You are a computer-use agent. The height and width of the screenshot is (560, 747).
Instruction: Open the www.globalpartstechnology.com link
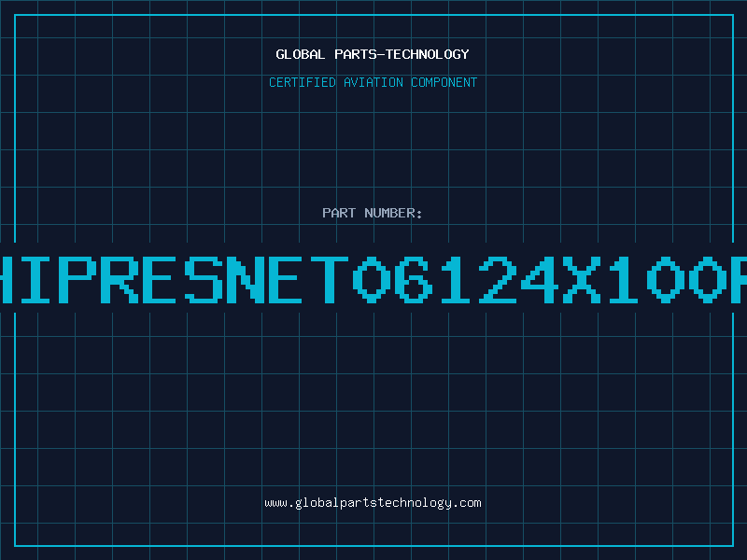tap(373, 503)
